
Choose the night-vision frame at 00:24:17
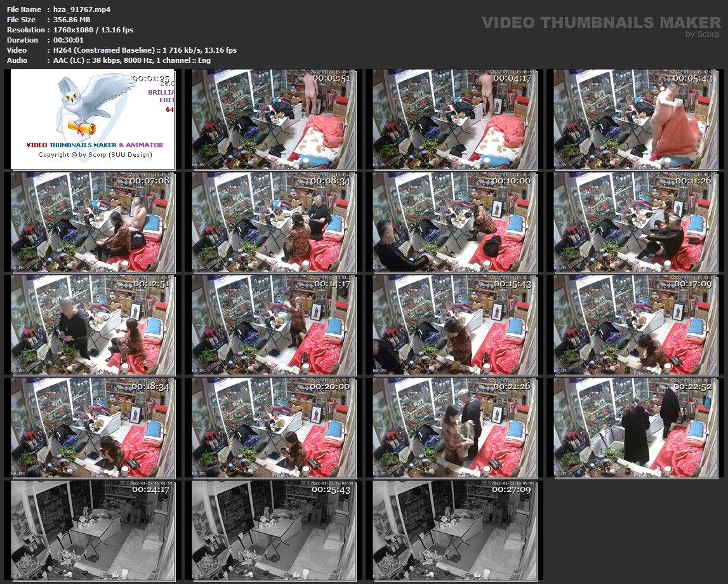tap(93, 531)
